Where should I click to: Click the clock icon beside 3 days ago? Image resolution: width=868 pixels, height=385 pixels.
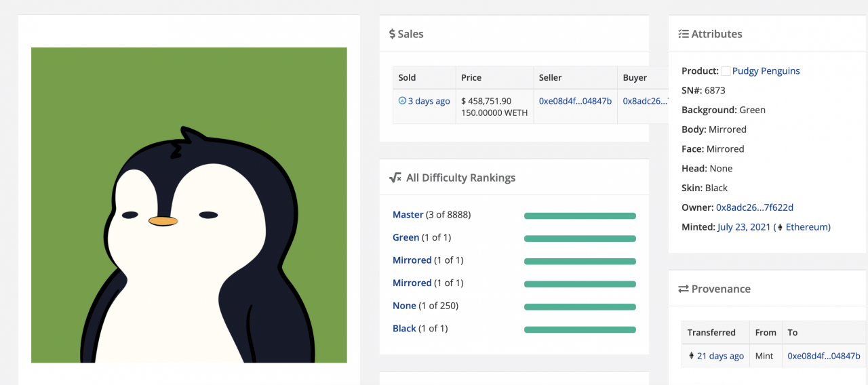pyautogui.click(x=402, y=100)
